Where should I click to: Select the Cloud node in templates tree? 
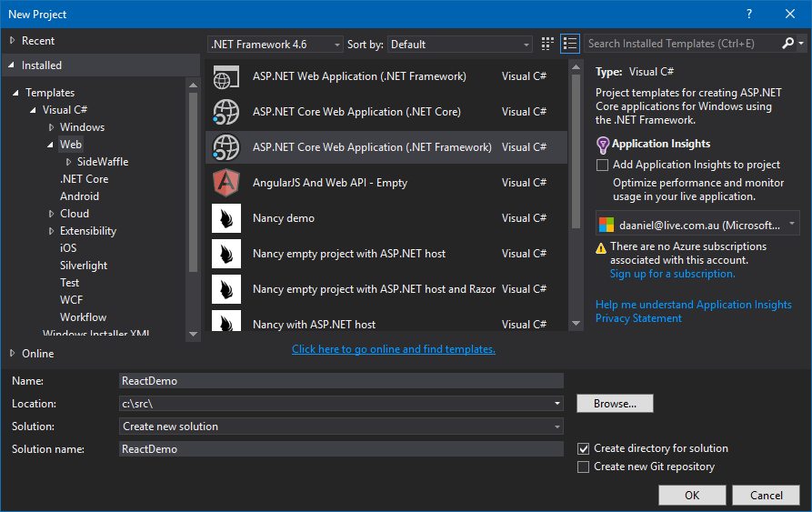click(x=75, y=214)
